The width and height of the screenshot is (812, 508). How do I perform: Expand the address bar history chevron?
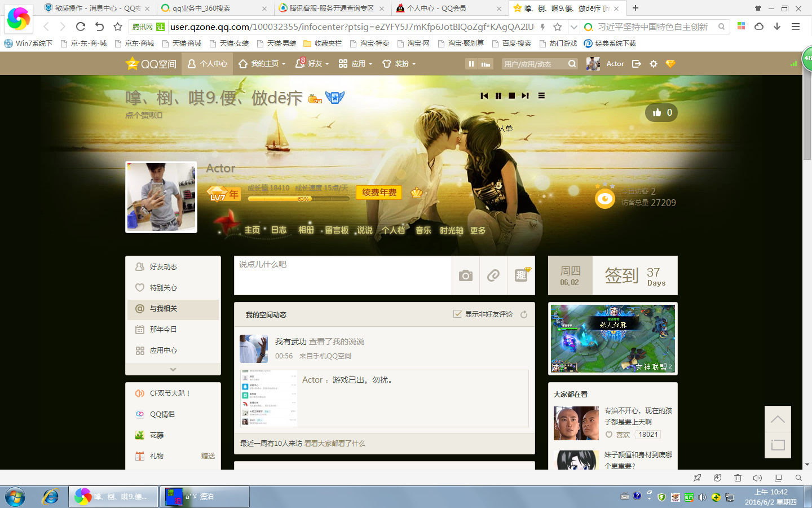click(x=573, y=27)
